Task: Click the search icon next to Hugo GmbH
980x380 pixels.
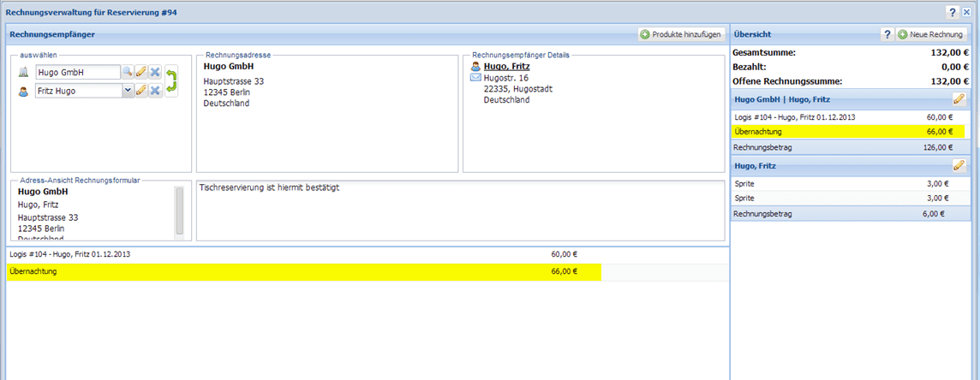Action: point(127,73)
